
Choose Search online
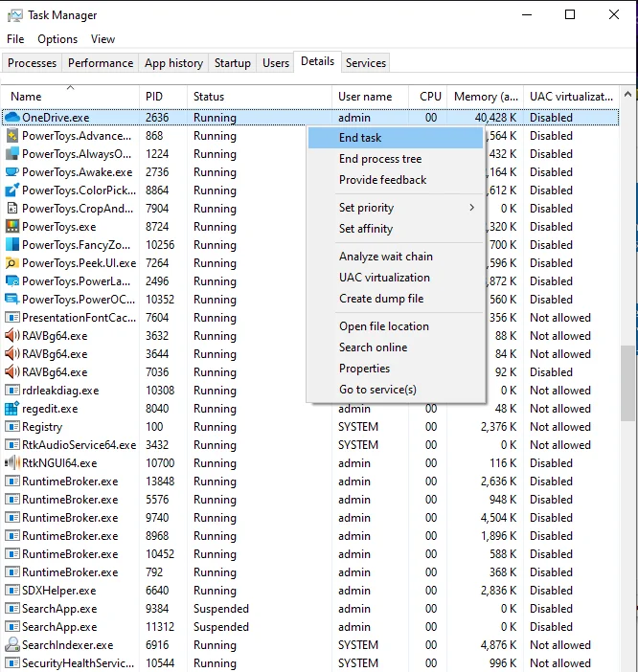[396, 347]
